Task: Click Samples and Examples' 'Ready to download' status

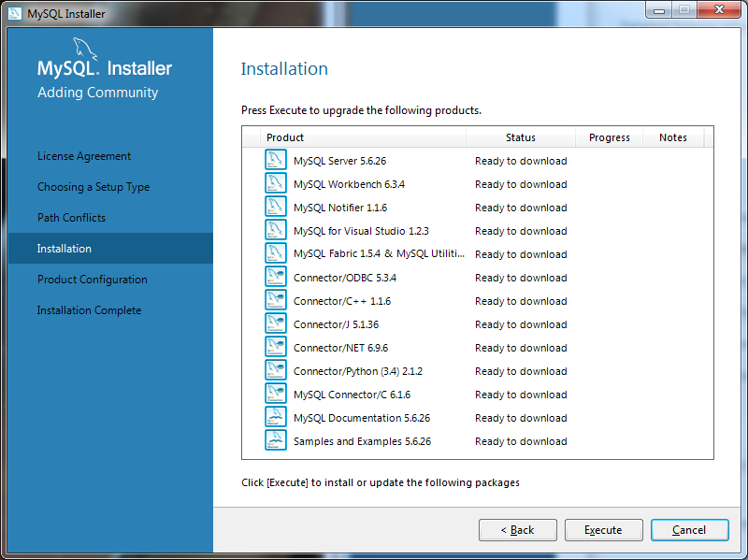Action: pyautogui.click(x=521, y=441)
